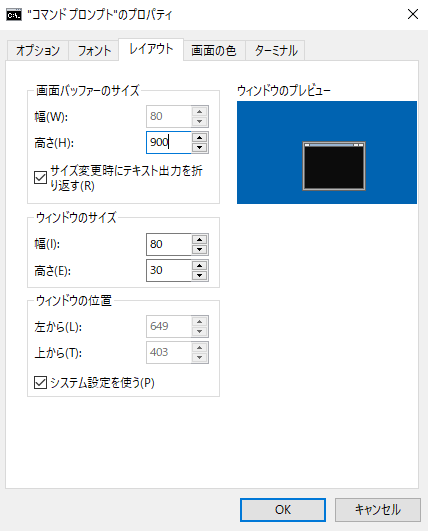This screenshot has width=428, height=531.
Task: Click the window 高さ(E) input field
Action: (169, 271)
